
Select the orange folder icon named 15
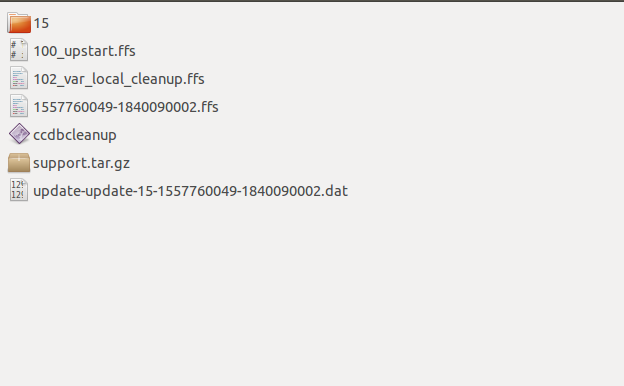pyautogui.click(x=19, y=23)
